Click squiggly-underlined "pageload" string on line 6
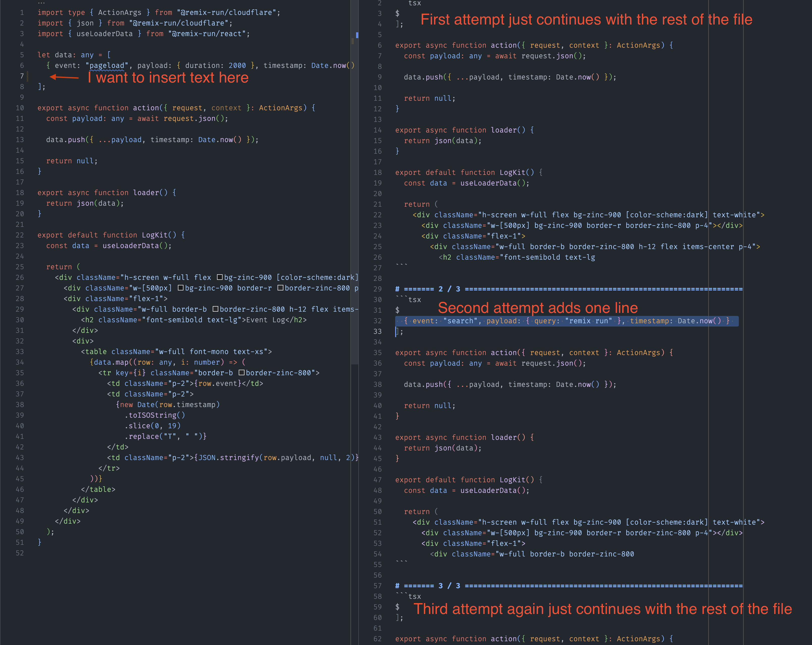Screen dimensions: 812x645 (107, 66)
